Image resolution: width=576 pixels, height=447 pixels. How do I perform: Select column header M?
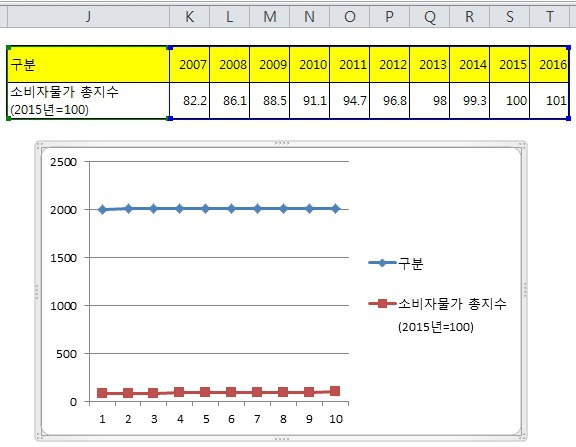[x=270, y=17]
